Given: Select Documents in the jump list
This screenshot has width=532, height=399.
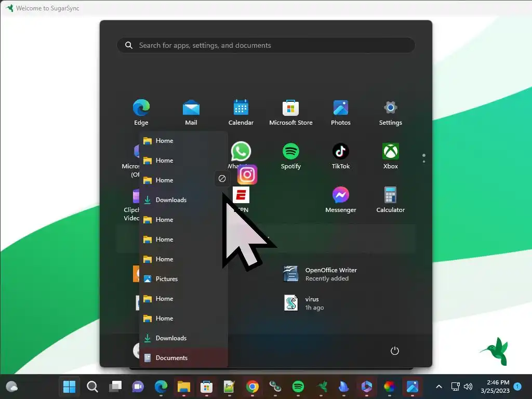Looking at the screenshot, I should coord(183,357).
